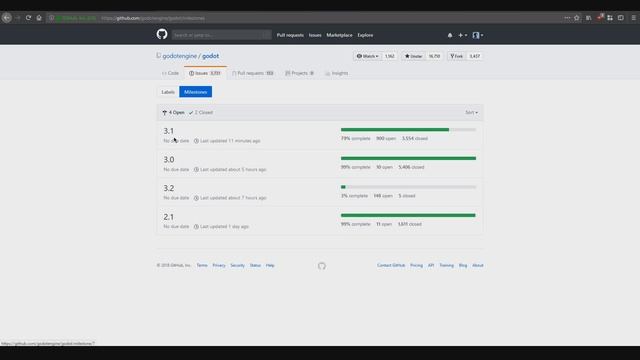The height and width of the screenshot is (360, 640).
Task: Click the 2.1 milestone progress bar
Action: [408, 215]
